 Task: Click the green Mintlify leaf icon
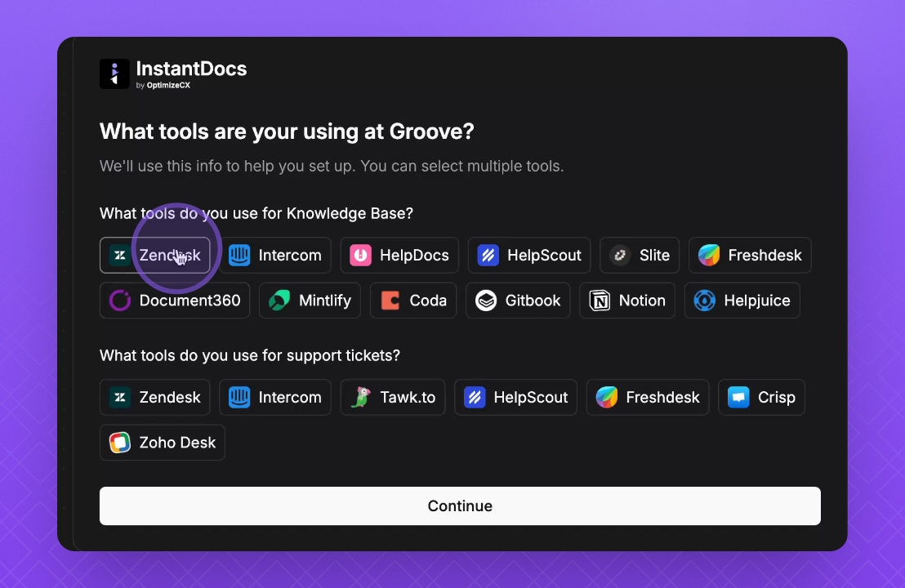pos(279,300)
